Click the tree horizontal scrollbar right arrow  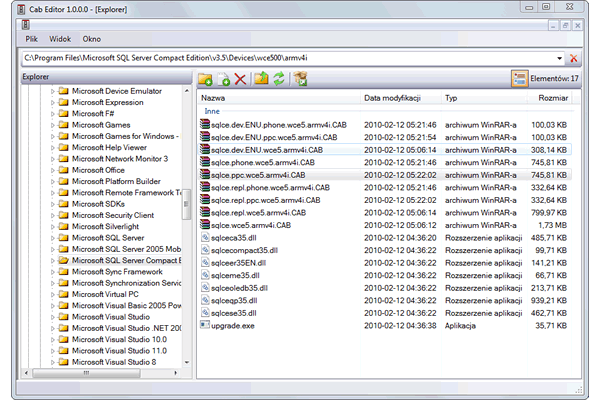pyautogui.click(x=176, y=372)
